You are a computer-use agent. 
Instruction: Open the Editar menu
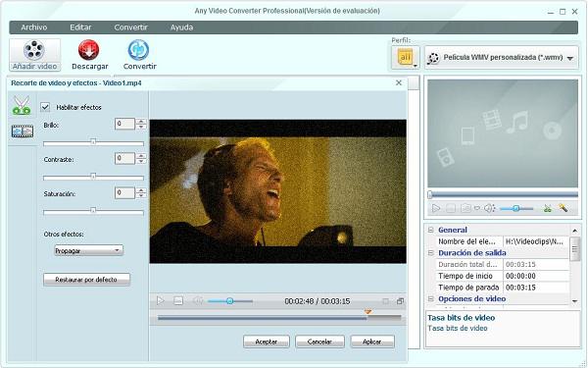80,27
